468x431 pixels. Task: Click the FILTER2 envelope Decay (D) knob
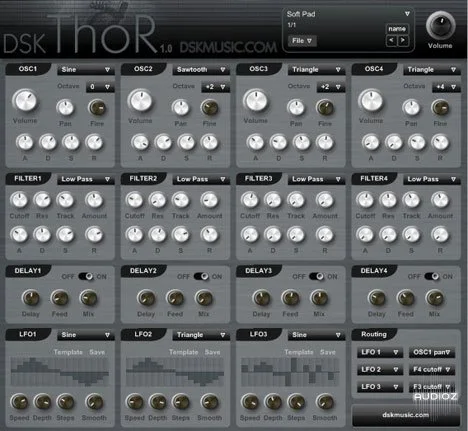tap(157, 235)
